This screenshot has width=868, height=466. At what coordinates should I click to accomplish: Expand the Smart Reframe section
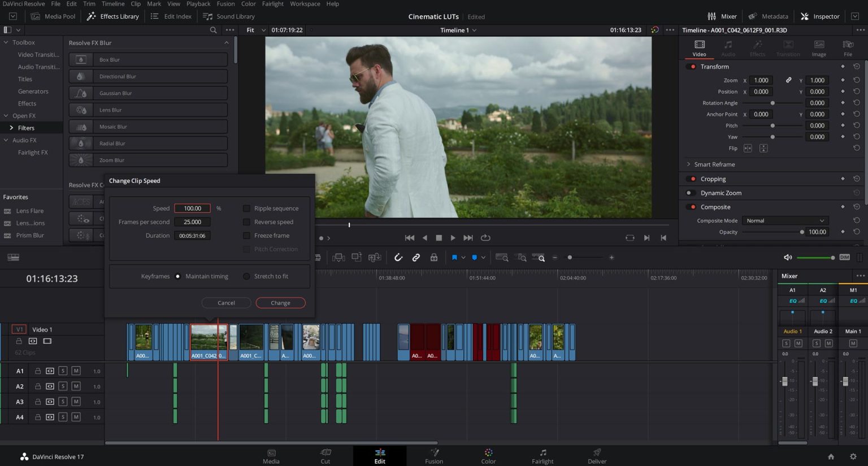click(x=714, y=164)
